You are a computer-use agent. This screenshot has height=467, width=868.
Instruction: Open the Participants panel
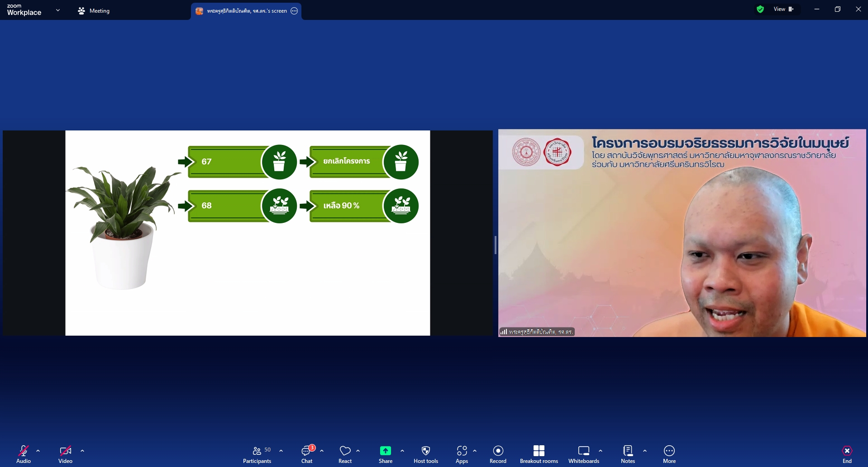coord(257,454)
